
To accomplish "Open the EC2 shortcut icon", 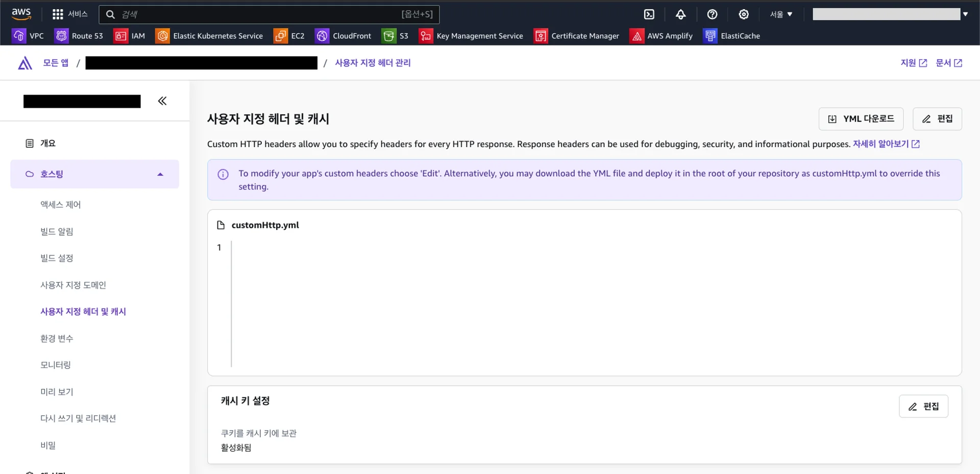I will (x=280, y=36).
